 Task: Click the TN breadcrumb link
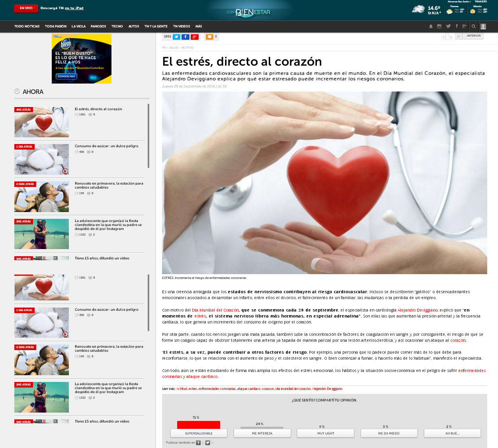[x=164, y=48]
